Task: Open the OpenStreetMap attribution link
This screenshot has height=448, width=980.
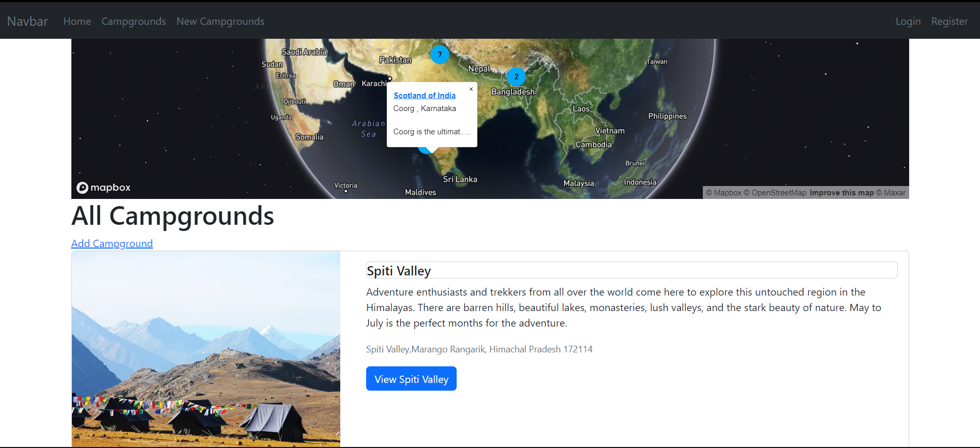Action: (x=775, y=192)
